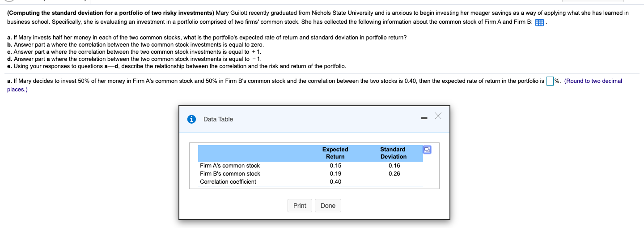The height and width of the screenshot is (228, 644).
Task: Select Firm A's expected return 0.15
Action: coord(335,166)
